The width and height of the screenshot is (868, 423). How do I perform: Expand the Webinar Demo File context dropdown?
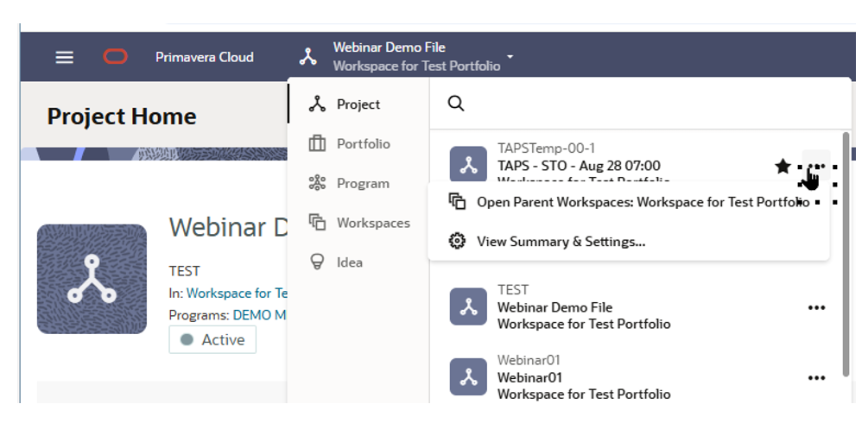coord(510,57)
